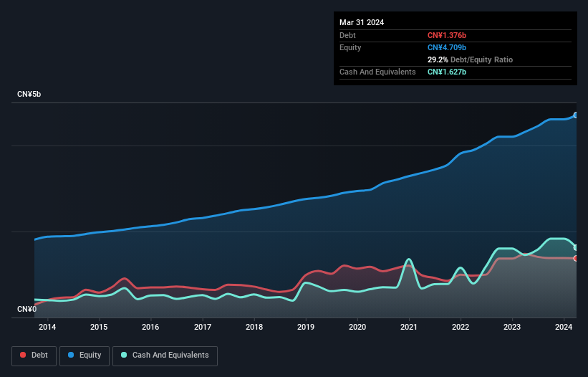Click the 2014 x-axis year label
This screenshot has width=588, height=377.
47,328
